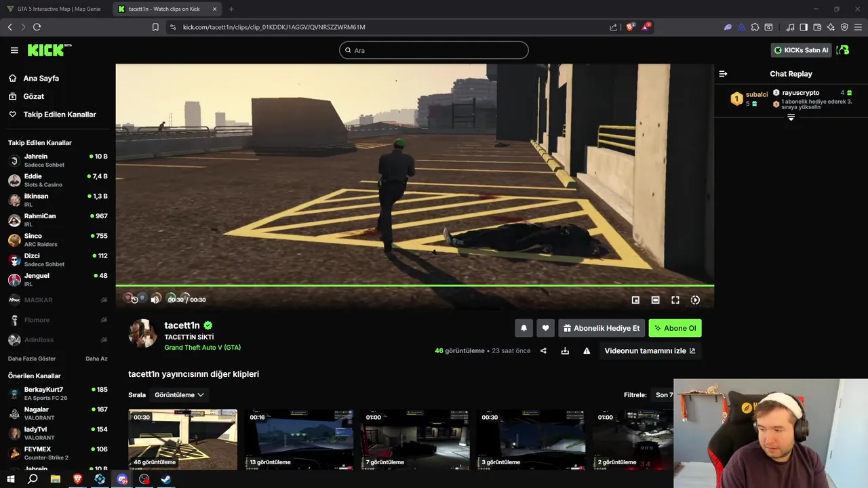This screenshot has height=488, width=868.
Task: Click the Abone Ol button
Action: click(675, 328)
